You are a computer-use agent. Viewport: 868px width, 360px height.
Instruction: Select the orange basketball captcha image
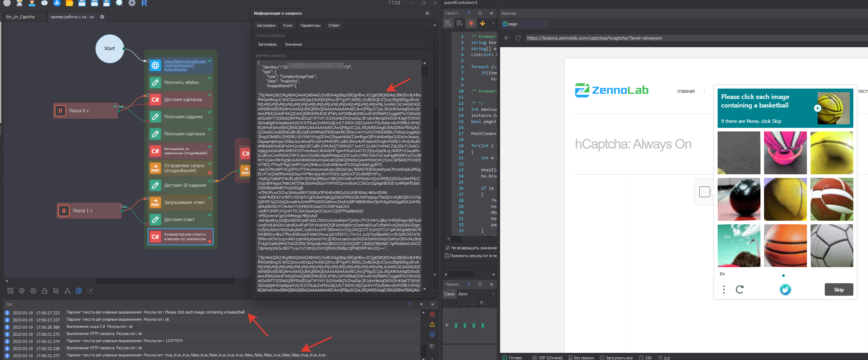click(785, 246)
